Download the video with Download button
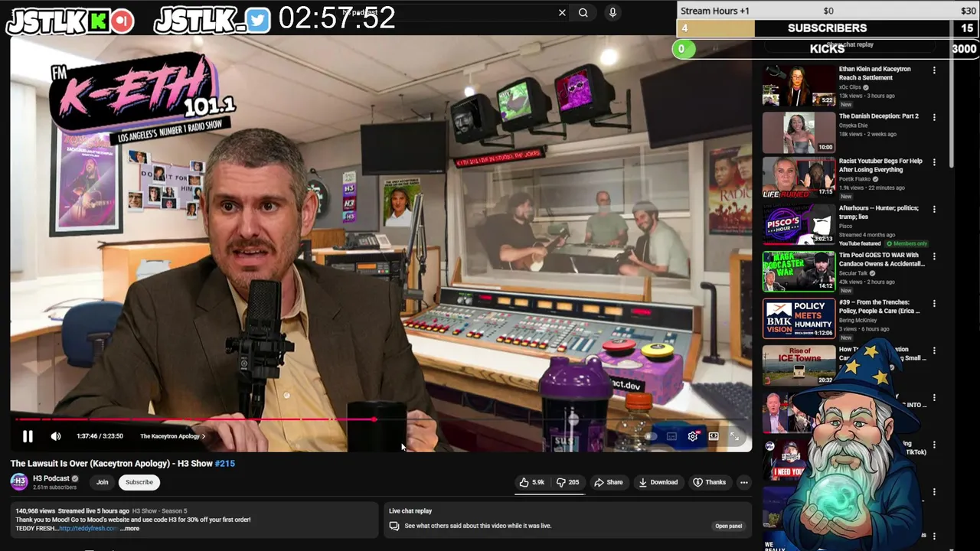This screenshot has width=980, height=551. 658,482
